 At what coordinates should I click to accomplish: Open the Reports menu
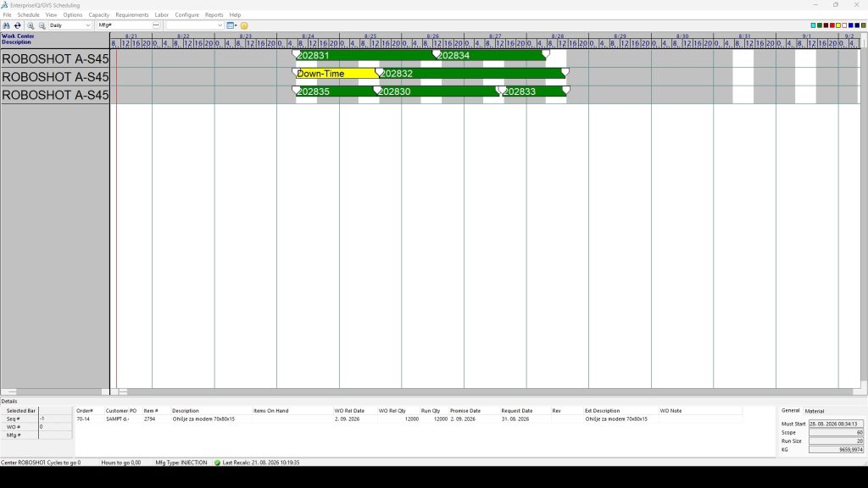pyautogui.click(x=214, y=15)
